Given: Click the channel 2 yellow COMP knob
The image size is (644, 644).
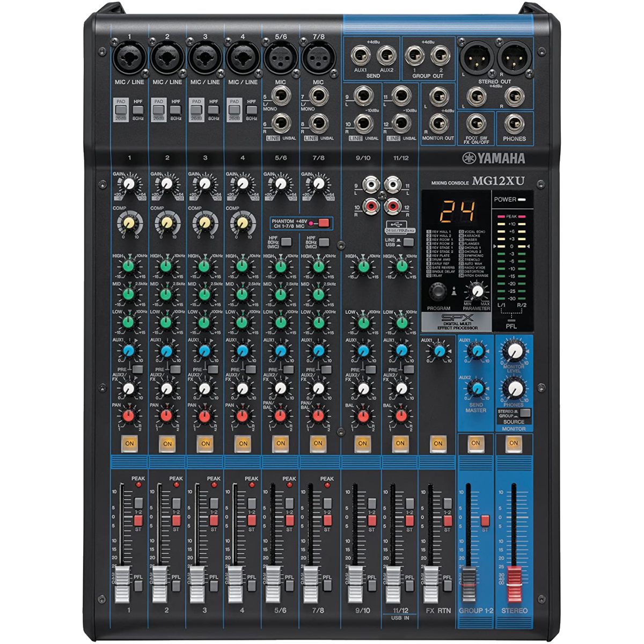Looking at the screenshot, I should click(x=167, y=222).
